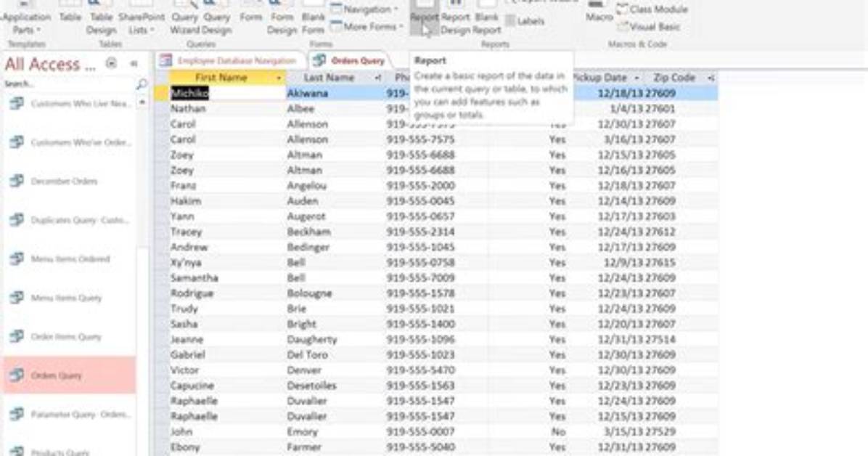Select phone number 919-555-7575

[x=420, y=139]
